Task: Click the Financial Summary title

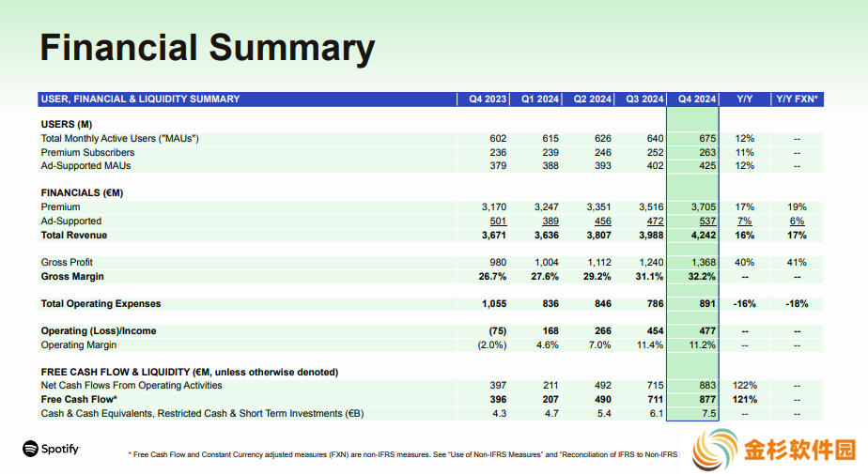Action: click(208, 48)
